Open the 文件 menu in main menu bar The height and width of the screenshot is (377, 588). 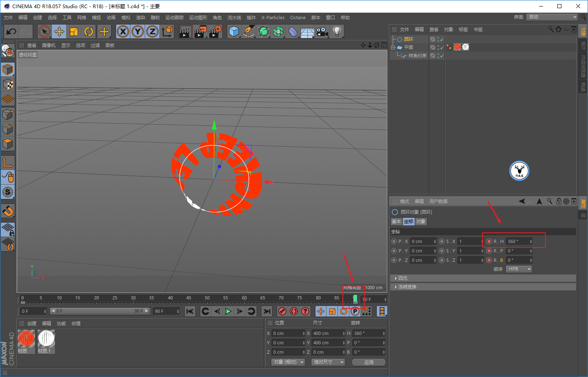[x=8, y=18]
